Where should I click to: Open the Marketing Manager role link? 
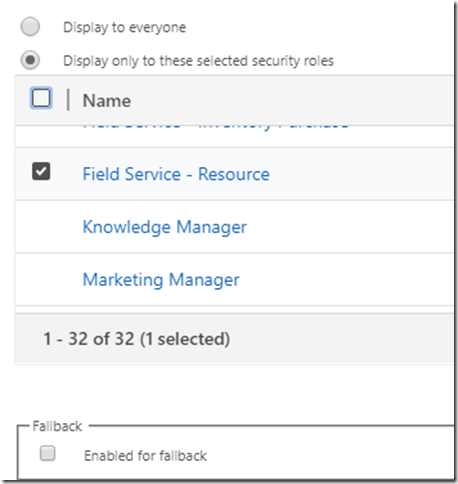(x=161, y=280)
